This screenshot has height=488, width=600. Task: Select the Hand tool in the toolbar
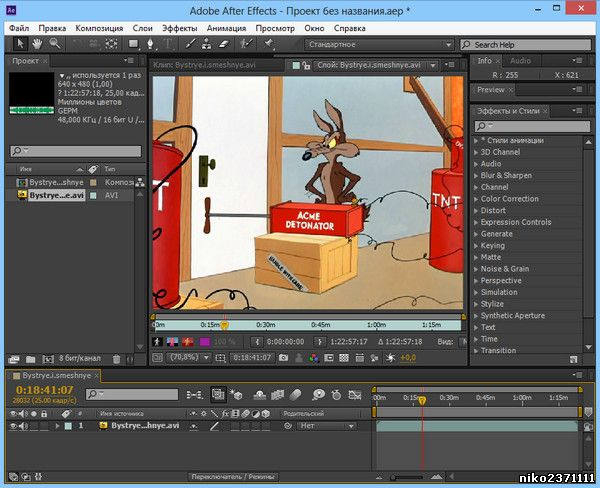coord(37,44)
